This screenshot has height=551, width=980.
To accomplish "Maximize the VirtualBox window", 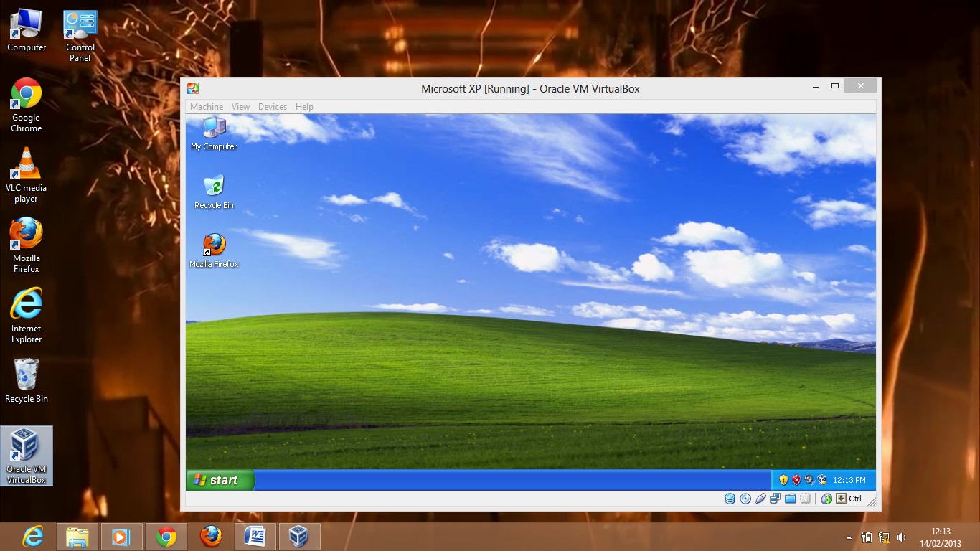I will click(x=834, y=86).
